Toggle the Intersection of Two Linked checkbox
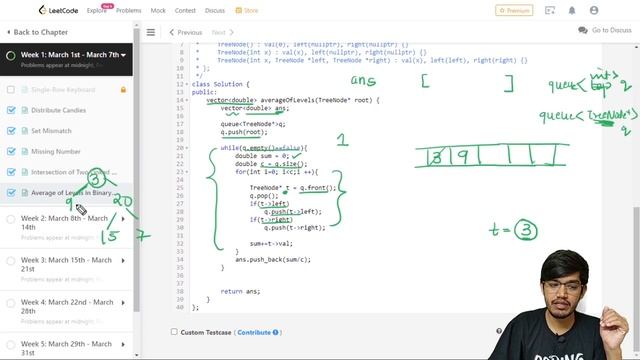This screenshot has width=640, height=360. point(11,172)
